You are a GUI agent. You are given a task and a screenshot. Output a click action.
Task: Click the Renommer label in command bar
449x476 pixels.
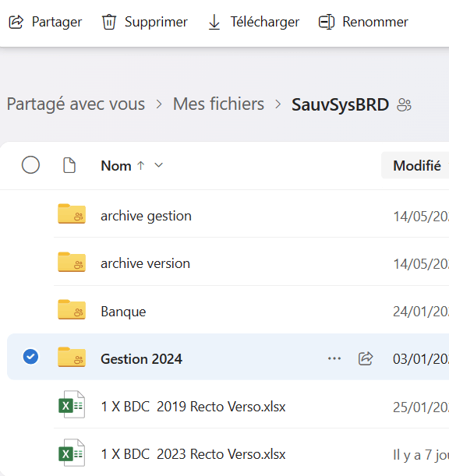coord(375,22)
